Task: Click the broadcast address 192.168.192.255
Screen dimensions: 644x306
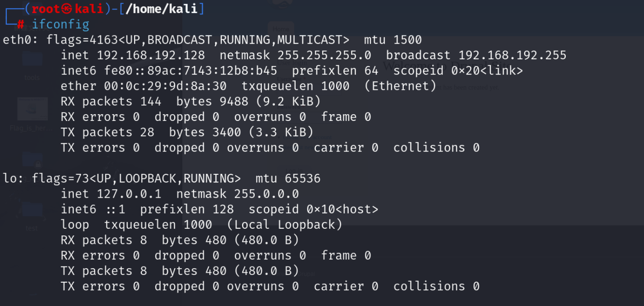Action: (512, 55)
